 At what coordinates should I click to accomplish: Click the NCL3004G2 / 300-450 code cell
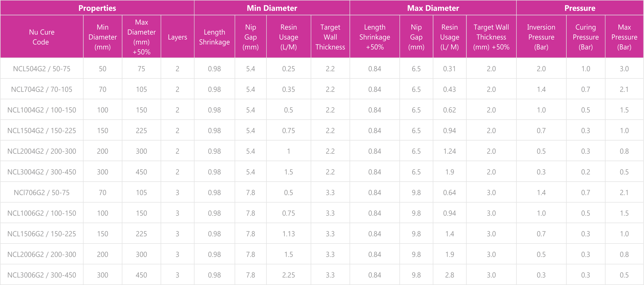coord(42,172)
